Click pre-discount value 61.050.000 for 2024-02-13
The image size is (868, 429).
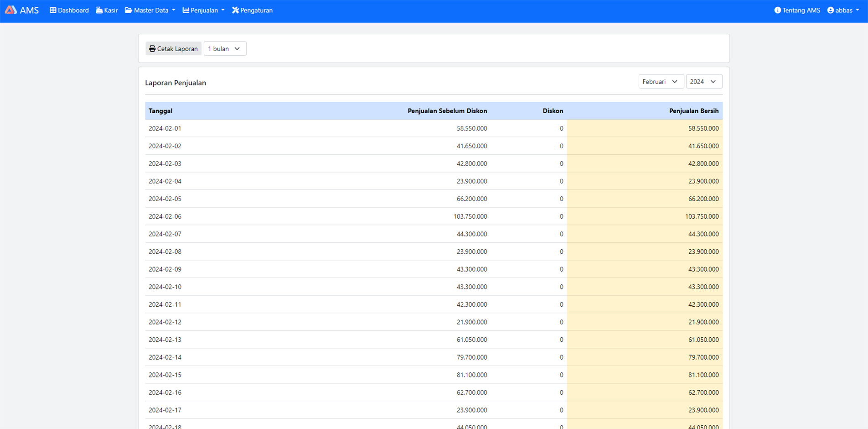pos(472,340)
